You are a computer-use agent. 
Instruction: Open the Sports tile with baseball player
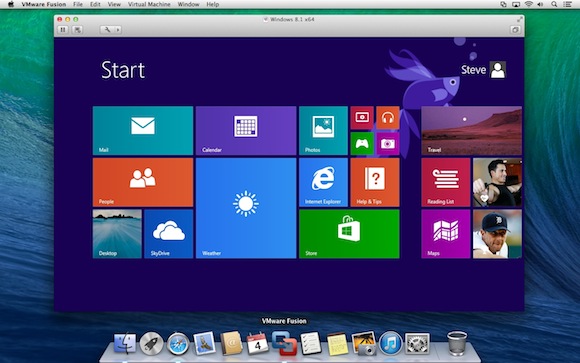point(497,234)
